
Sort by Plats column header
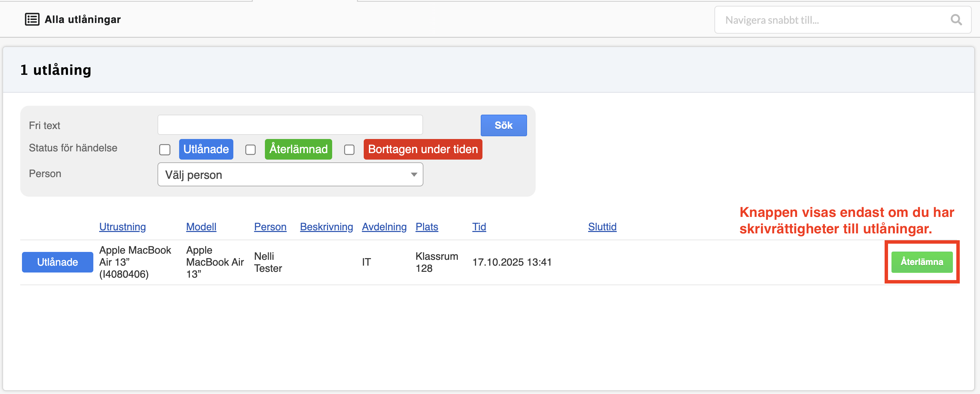click(x=427, y=227)
